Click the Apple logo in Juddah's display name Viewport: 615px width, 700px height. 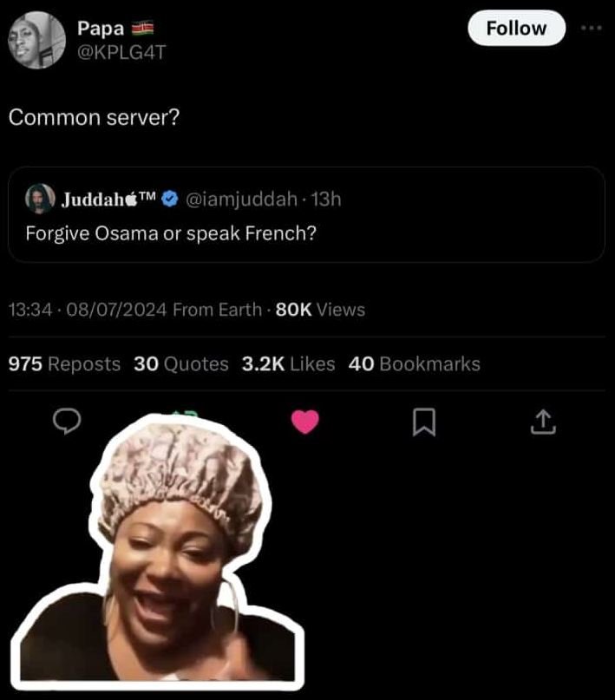point(129,198)
